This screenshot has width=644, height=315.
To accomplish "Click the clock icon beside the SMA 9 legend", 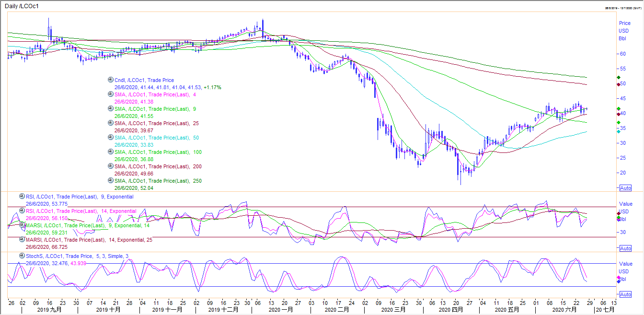I will 111,109.
